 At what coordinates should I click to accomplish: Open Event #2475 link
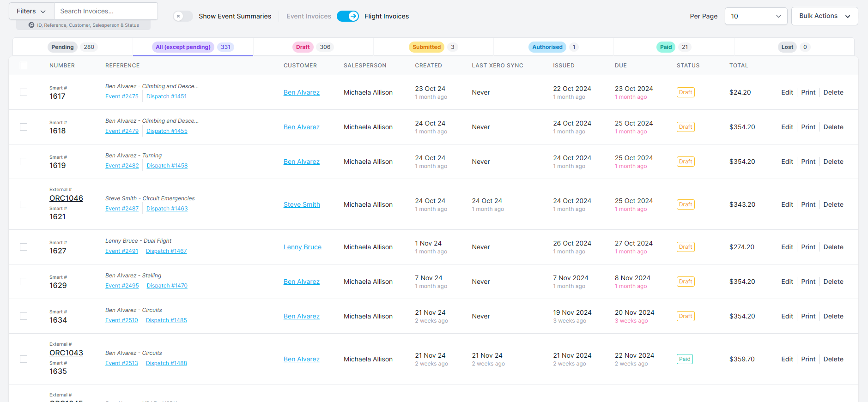point(122,96)
